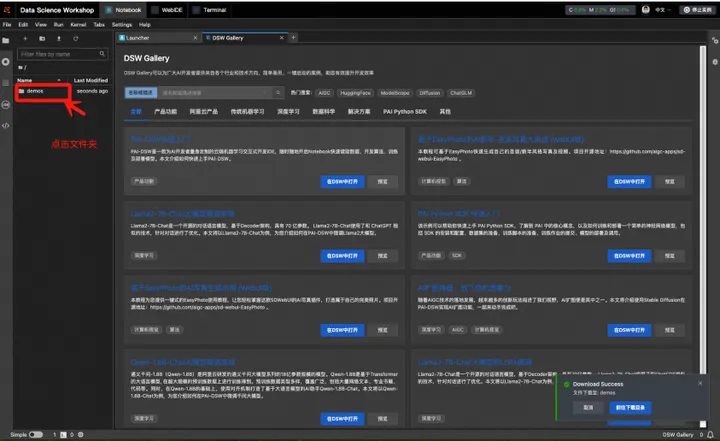Image resolution: width=720 pixels, height=441 pixels.
Task: Select the 阿里云产品 category tab
Action: coord(203,112)
